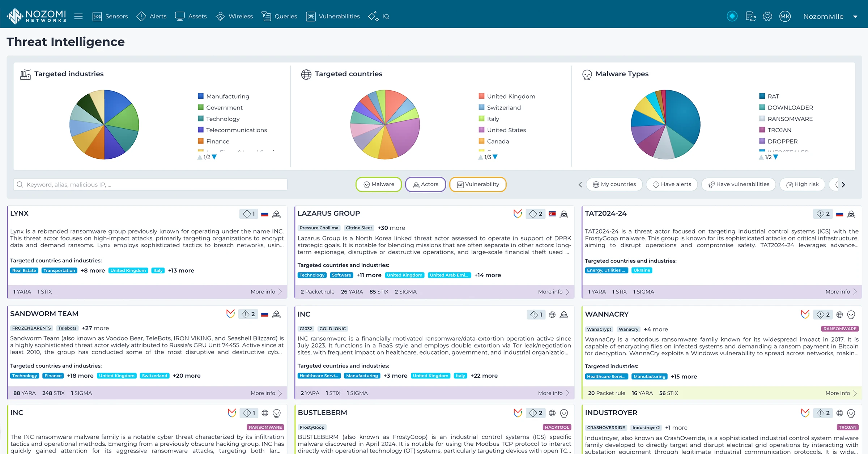
Task: Open More info on the WANNACRY card
Action: coord(841,393)
